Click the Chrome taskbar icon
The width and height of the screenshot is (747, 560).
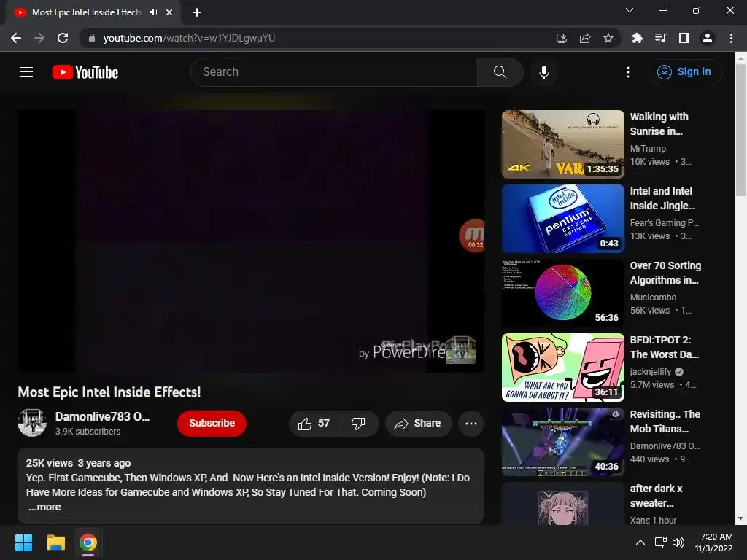(x=88, y=542)
